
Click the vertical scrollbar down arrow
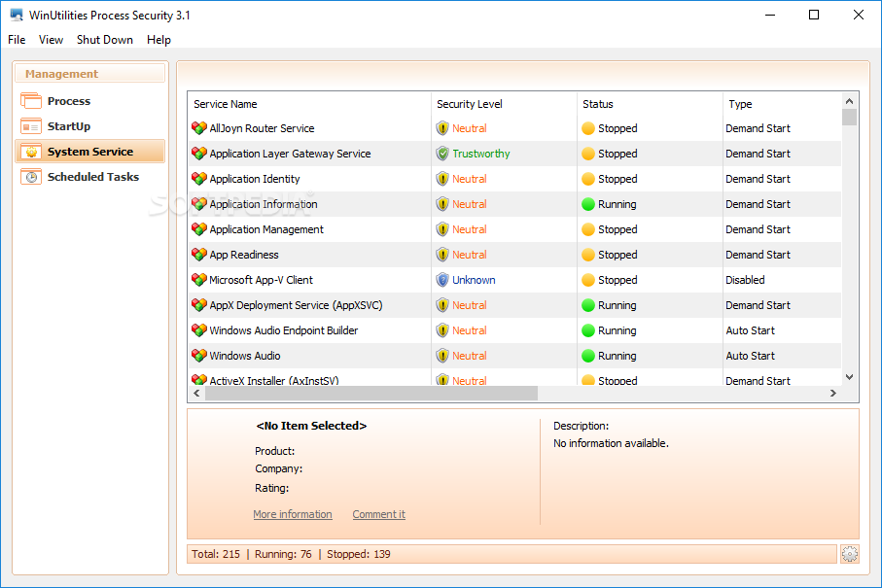849,377
